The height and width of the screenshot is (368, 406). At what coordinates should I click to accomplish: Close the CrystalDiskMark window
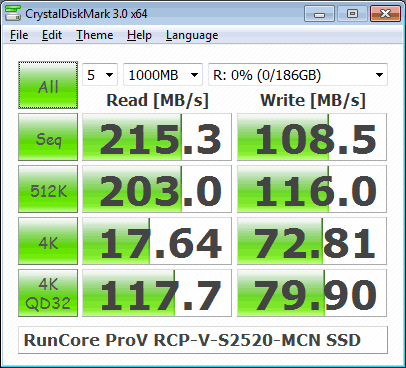[385, 14]
